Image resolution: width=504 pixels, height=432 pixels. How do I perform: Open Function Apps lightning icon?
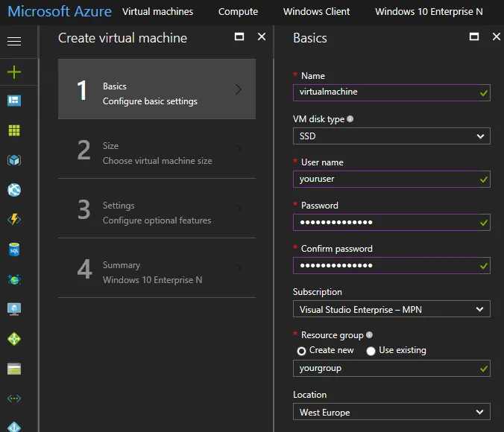pos(14,220)
